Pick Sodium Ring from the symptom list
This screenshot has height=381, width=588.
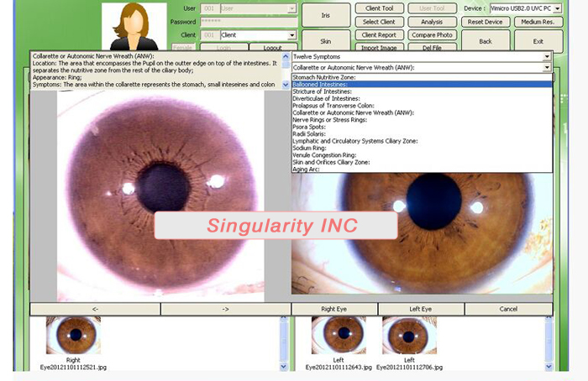point(311,147)
